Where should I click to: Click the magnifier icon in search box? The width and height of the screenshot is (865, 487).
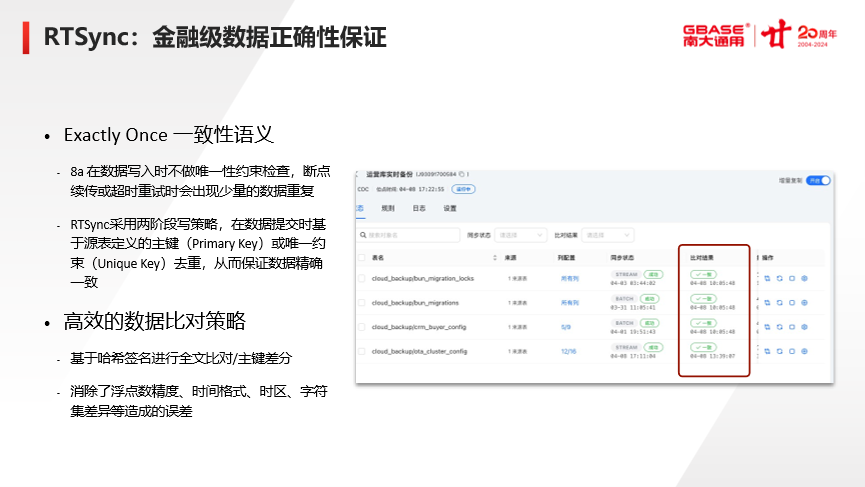pos(363,236)
